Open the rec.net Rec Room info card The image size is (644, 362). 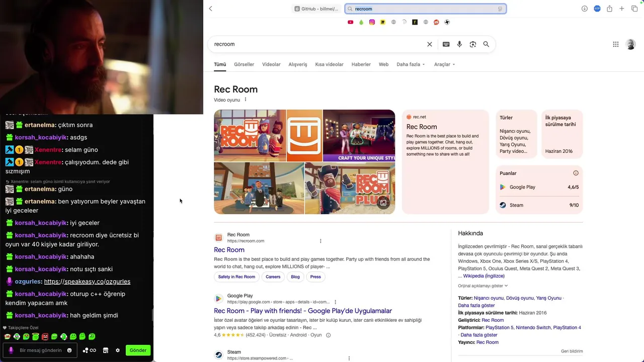445,161
